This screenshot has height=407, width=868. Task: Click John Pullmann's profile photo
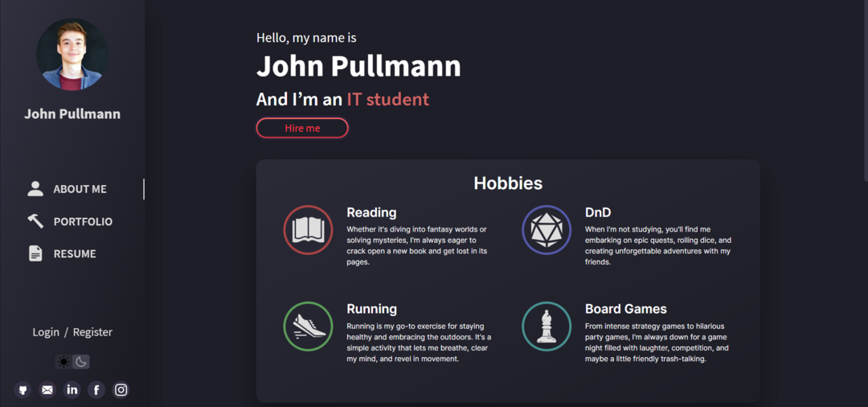pyautogui.click(x=72, y=55)
